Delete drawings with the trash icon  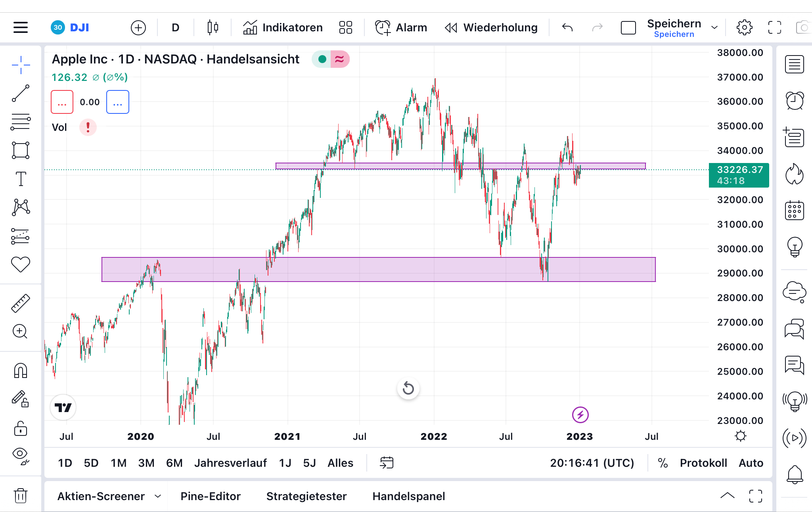pos(21,496)
